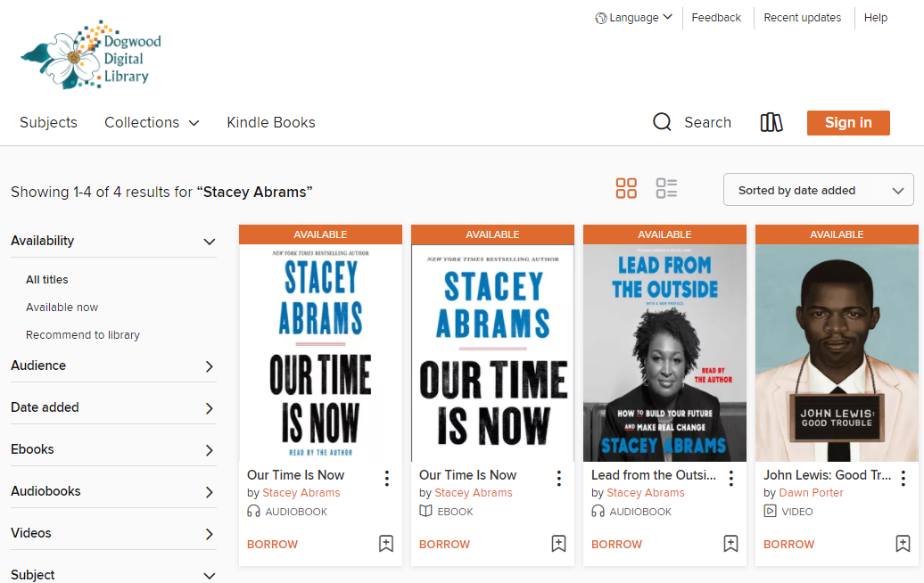Open Lead from the Outside cover thumbnail

[664, 352]
